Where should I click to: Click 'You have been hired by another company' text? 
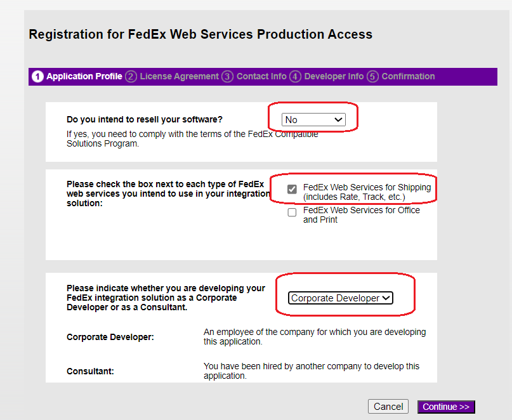(x=312, y=371)
